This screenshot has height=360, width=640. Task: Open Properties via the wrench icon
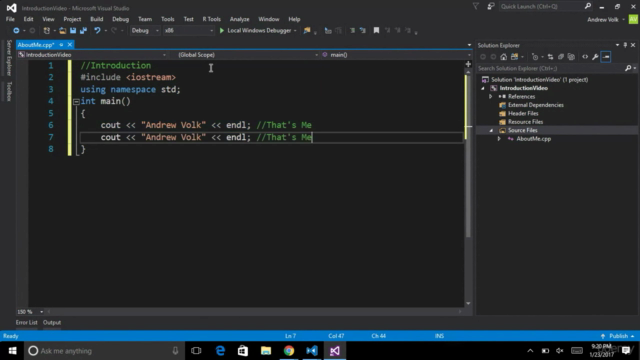point(595,57)
